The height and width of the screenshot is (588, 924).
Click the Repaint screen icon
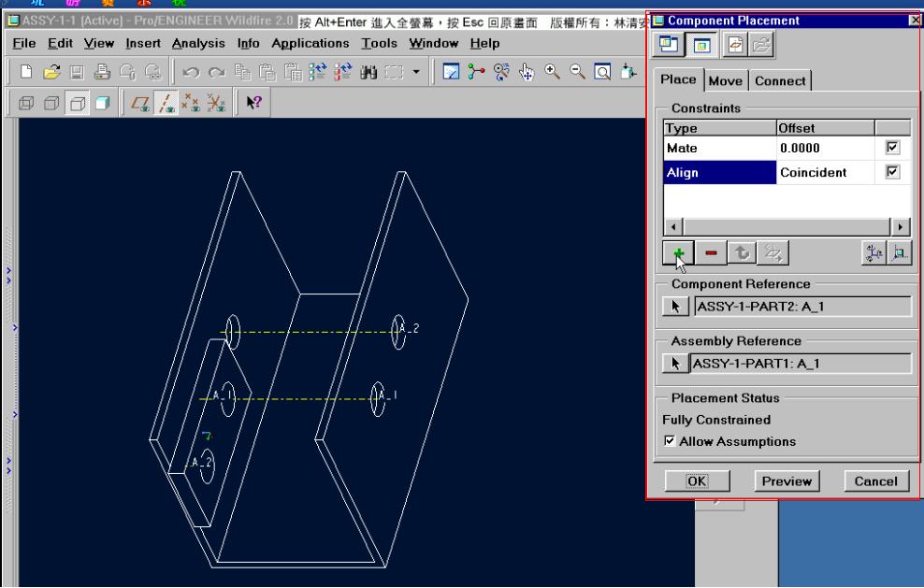pos(451,72)
